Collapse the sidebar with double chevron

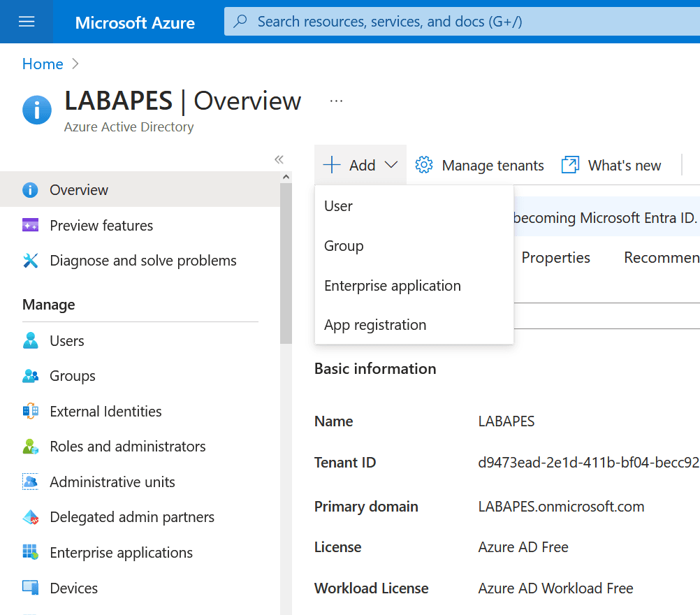point(279,159)
